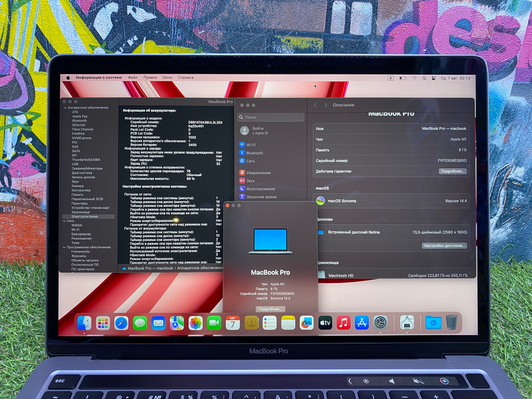
Task: Click Подробнее in the About This Mac window
Action: (x=270, y=309)
